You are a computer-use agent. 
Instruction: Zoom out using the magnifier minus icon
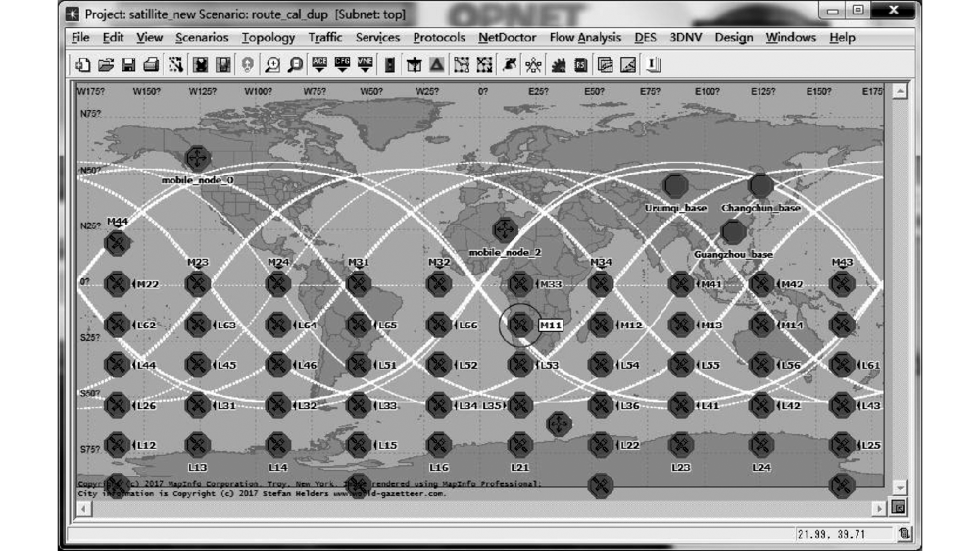tap(294, 66)
